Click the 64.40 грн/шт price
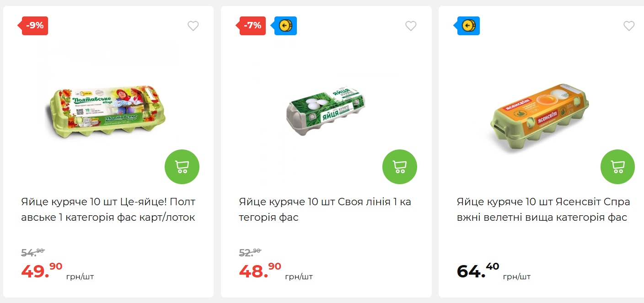Image resolution: width=644 pixels, height=303 pixels. [478, 271]
